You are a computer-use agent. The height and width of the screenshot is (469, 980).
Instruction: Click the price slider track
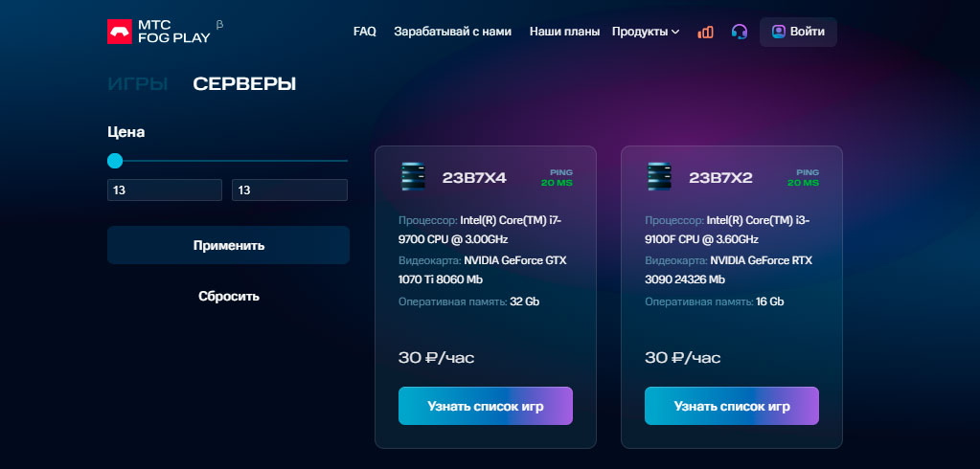(x=227, y=161)
